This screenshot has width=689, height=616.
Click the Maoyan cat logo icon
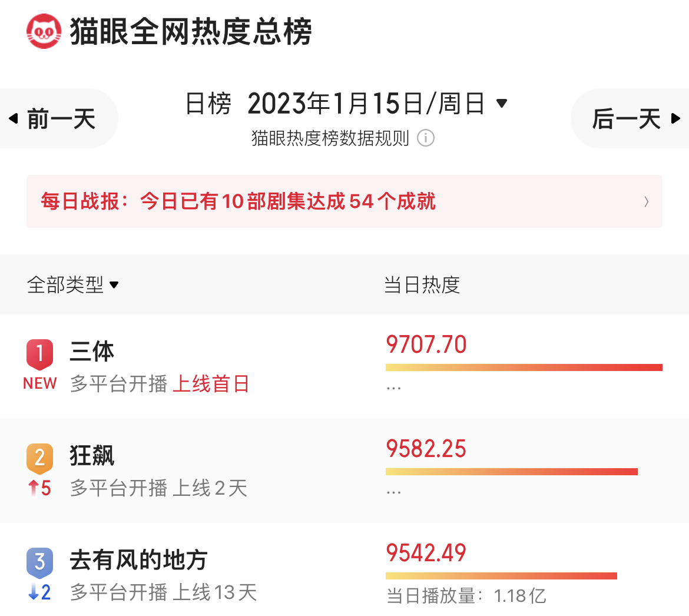[x=44, y=31]
